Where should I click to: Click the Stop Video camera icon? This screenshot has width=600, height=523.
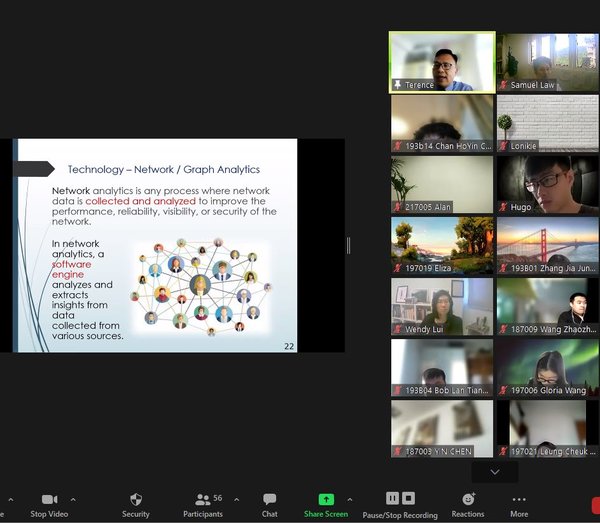tap(49, 499)
